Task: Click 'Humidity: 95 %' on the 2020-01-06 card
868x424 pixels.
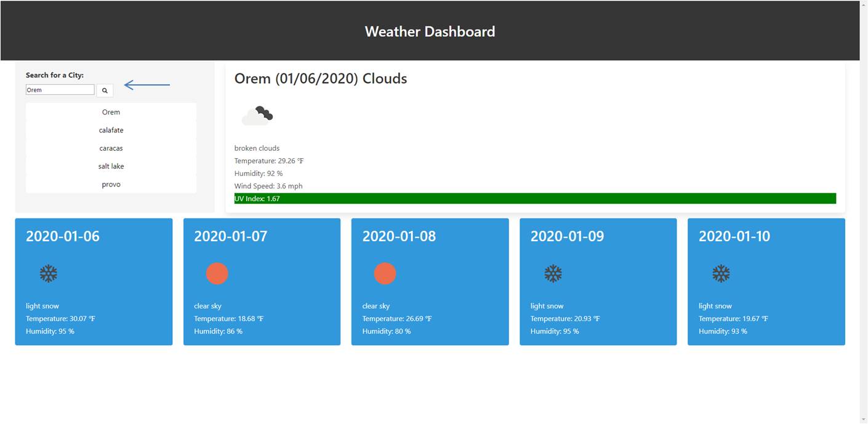Action: pos(50,331)
